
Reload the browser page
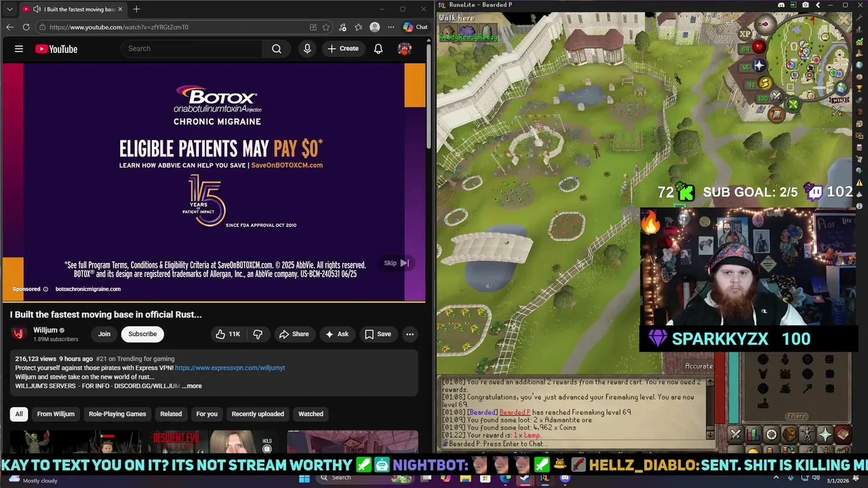click(26, 27)
